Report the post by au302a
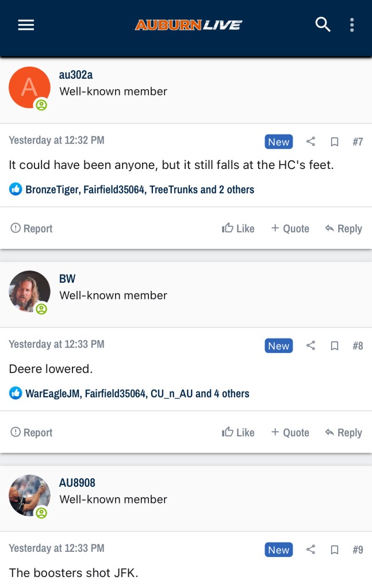This screenshot has height=588, width=372. tap(32, 228)
